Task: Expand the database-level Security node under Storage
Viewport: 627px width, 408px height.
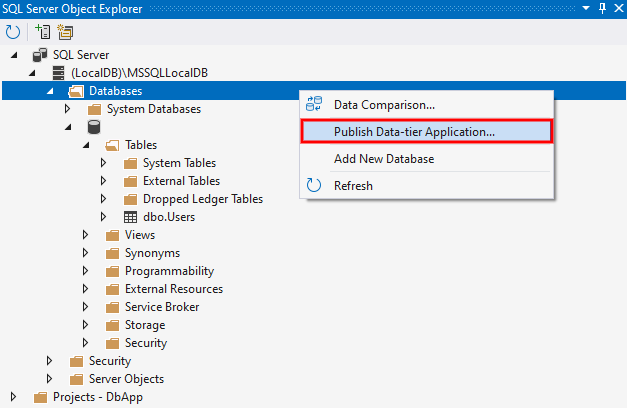Action: point(85,343)
